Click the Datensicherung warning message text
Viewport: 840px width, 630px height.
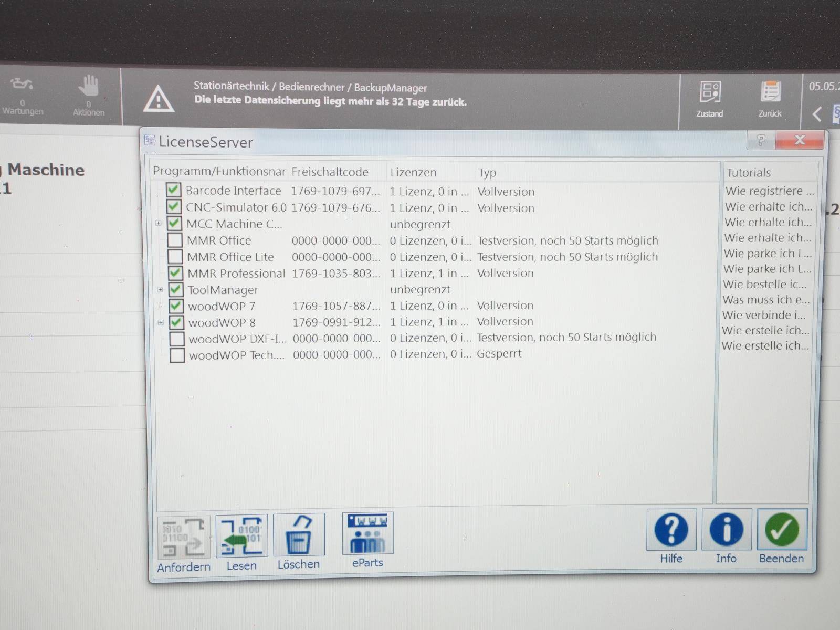point(330,101)
